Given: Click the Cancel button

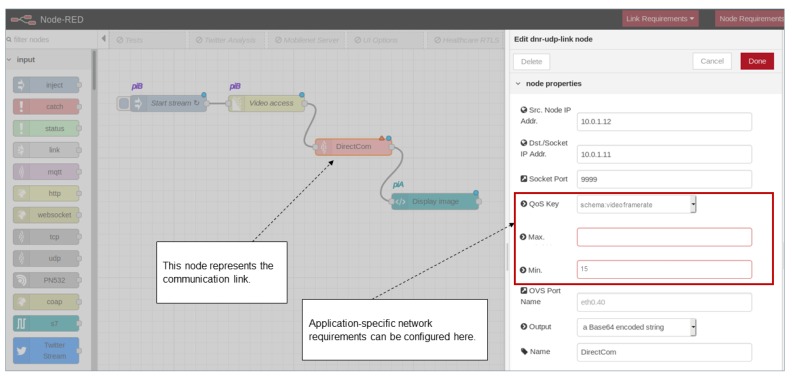Looking at the screenshot, I should point(712,61).
